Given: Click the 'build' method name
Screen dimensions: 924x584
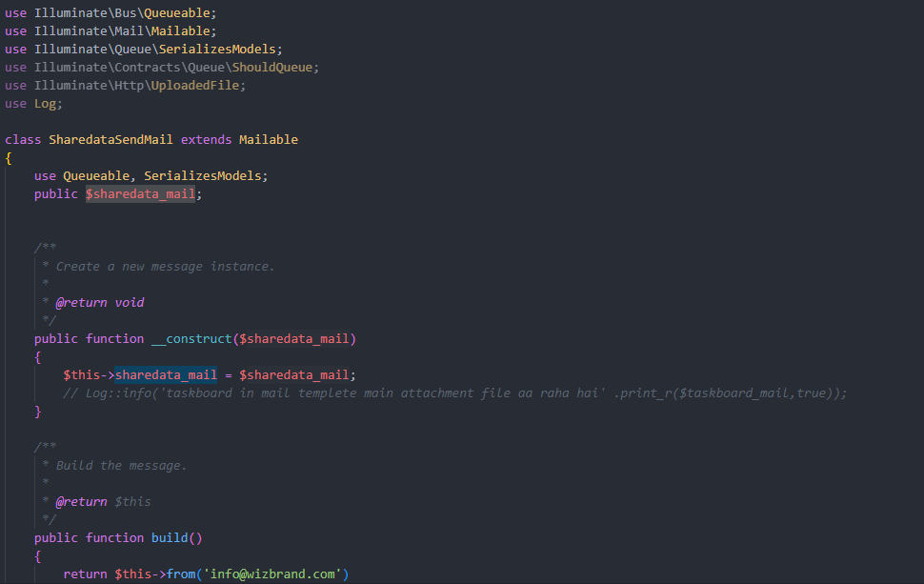Looking at the screenshot, I should (170, 538).
